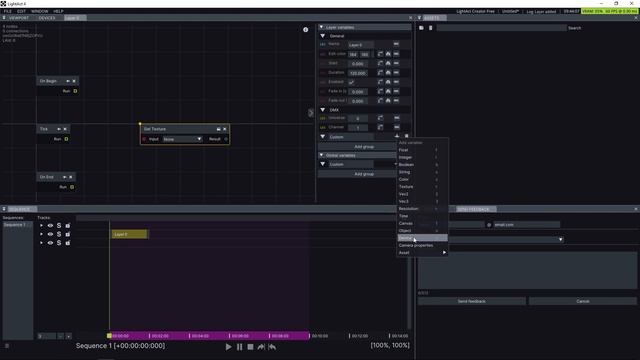The height and width of the screenshot is (360, 640).
Task: Open the FILE menu
Action: (x=8, y=11)
